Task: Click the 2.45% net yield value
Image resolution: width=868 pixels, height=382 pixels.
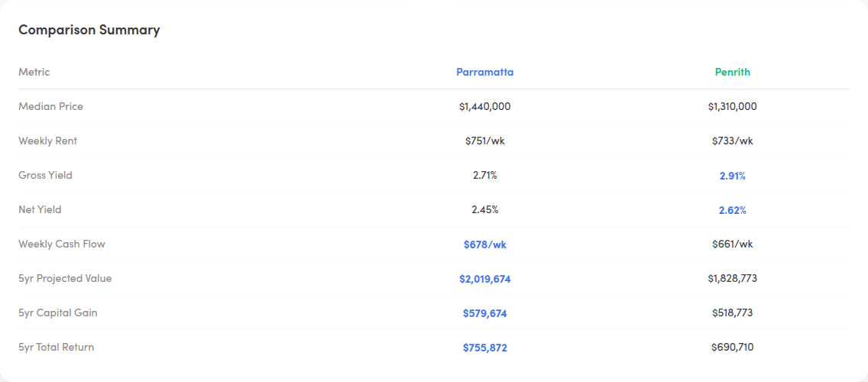Action: [x=485, y=209]
